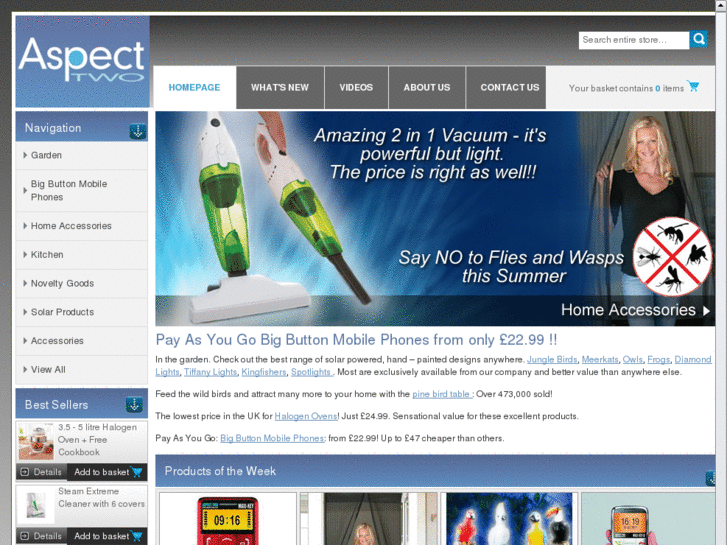Follow the Big Button Mobile Phones paragraph link
Screen dimensions: 727x545
(272, 438)
